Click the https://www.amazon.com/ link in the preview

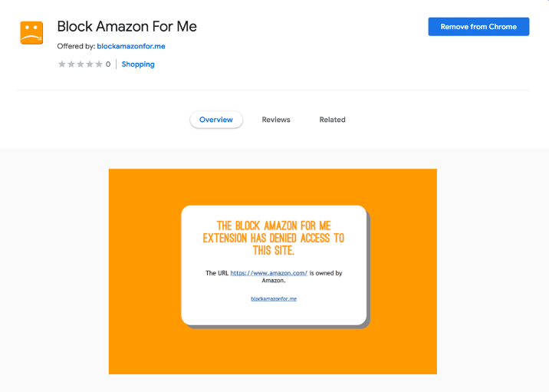point(268,273)
